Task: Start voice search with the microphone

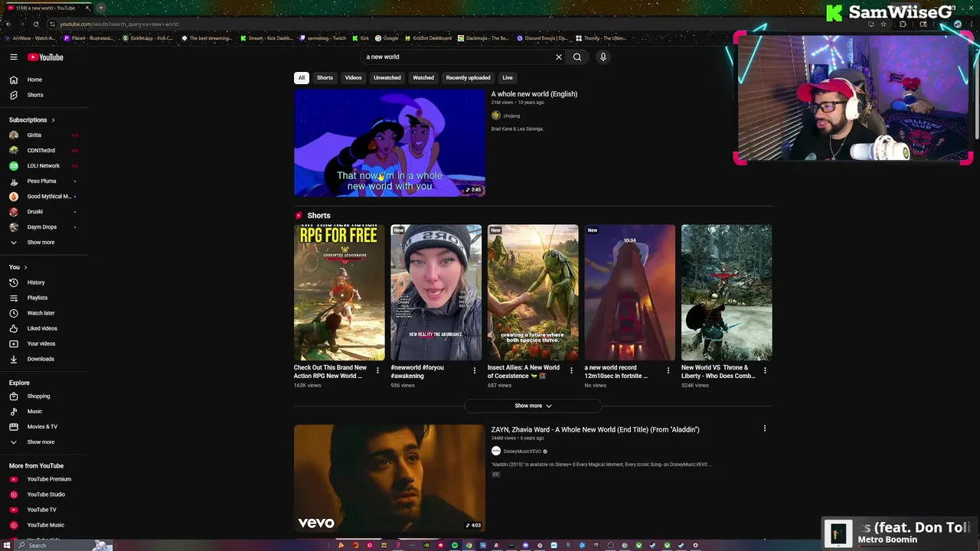Action: pos(603,57)
